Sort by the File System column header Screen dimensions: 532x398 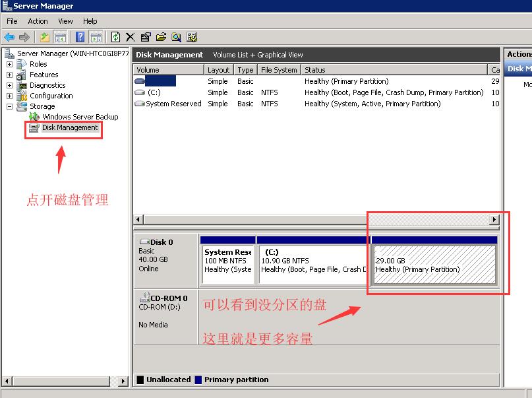coord(280,69)
